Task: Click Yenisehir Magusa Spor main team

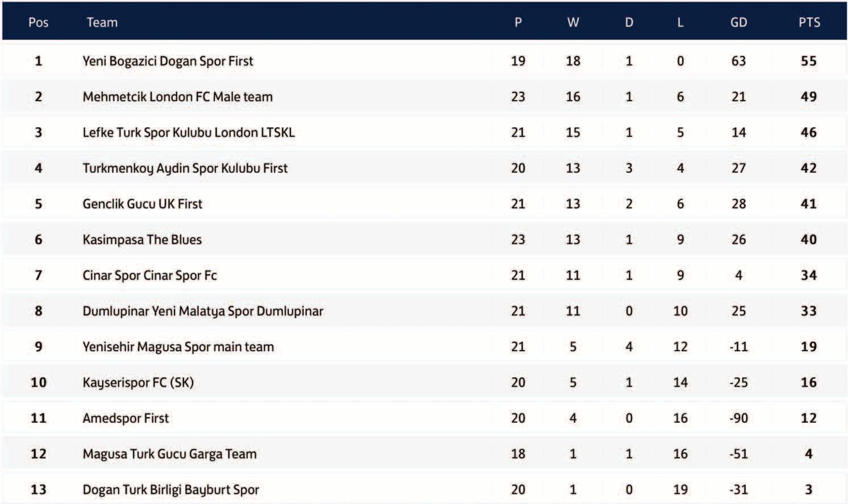Action: pyautogui.click(x=178, y=347)
